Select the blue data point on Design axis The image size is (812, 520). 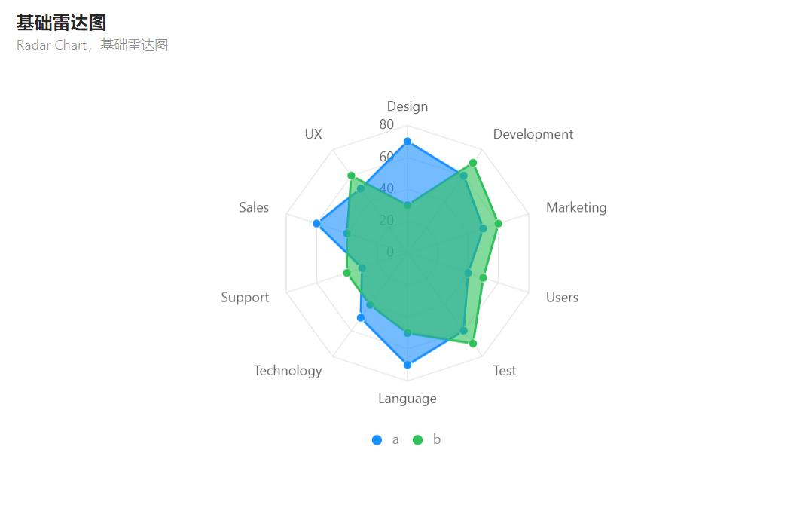point(408,142)
